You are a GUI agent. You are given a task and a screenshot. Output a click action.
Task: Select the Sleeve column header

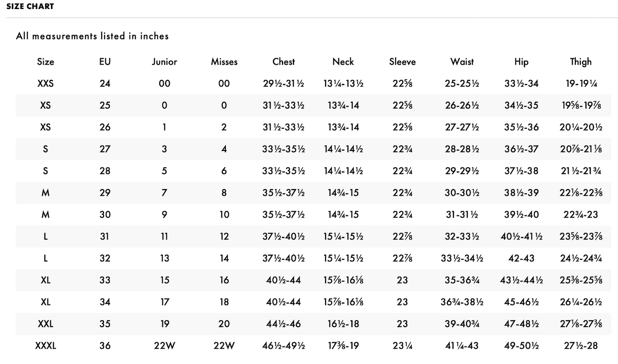point(402,62)
